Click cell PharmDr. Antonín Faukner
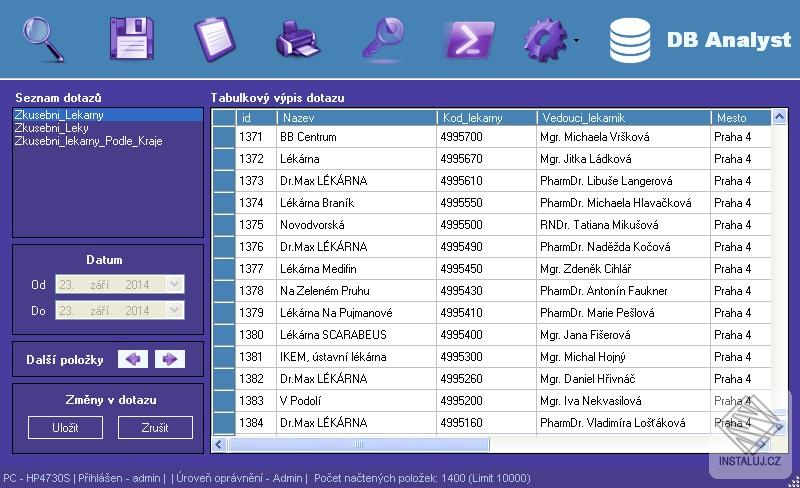This screenshot has height=488, width=800. 623,290
